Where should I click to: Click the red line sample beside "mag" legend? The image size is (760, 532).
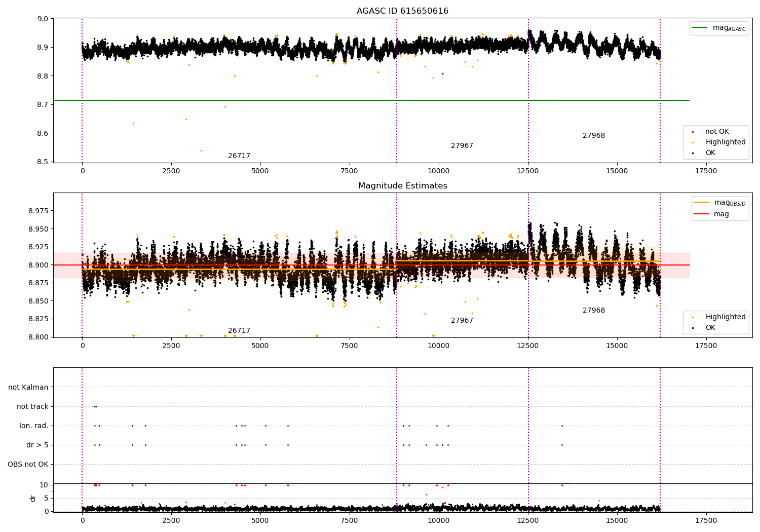click(x=701, y=214)
